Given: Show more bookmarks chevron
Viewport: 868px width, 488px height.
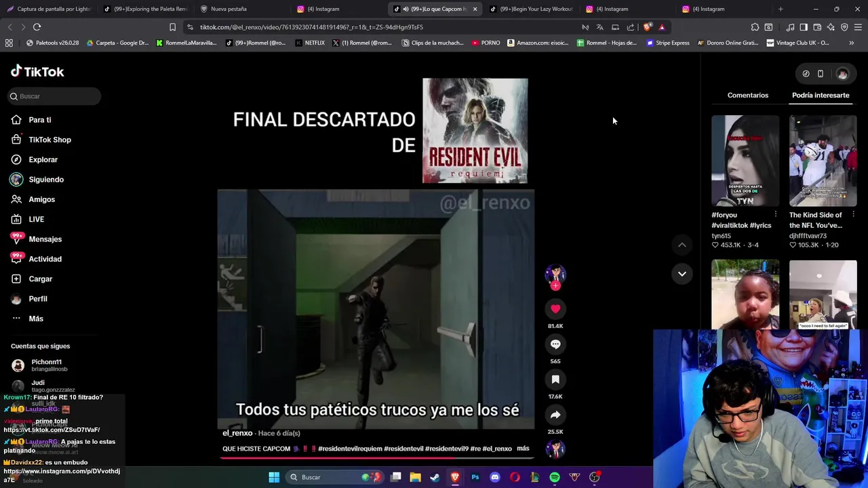Looking at the screenshot, I should tap(851, 43).
